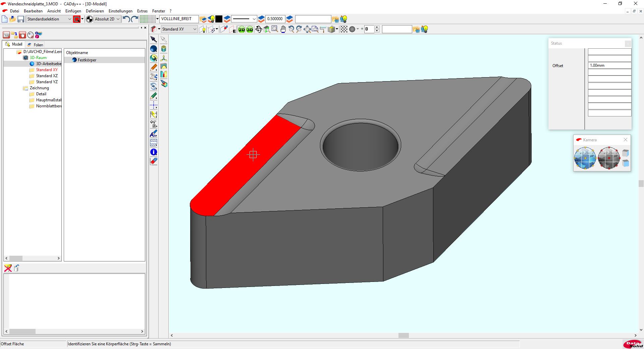The width and height of the screenshot is (644, 349).
Task: Click the gray globe camera view
Action: (609, 158)
